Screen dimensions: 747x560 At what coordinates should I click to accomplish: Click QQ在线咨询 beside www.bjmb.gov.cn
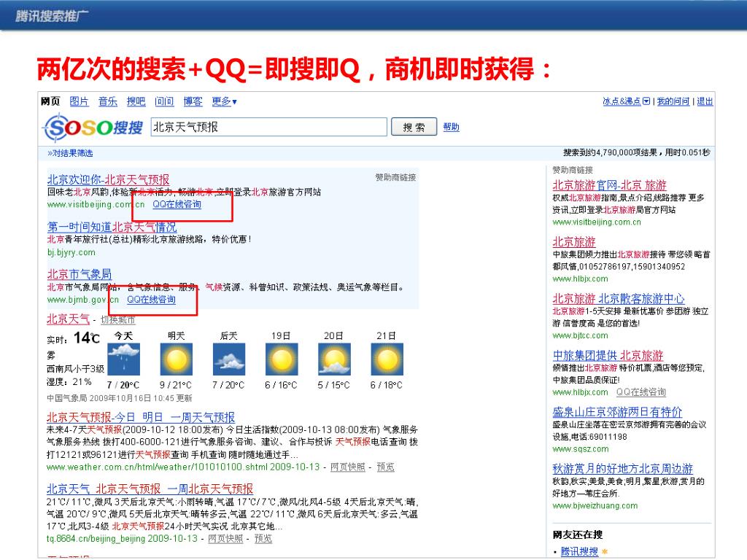pos(151,300)
